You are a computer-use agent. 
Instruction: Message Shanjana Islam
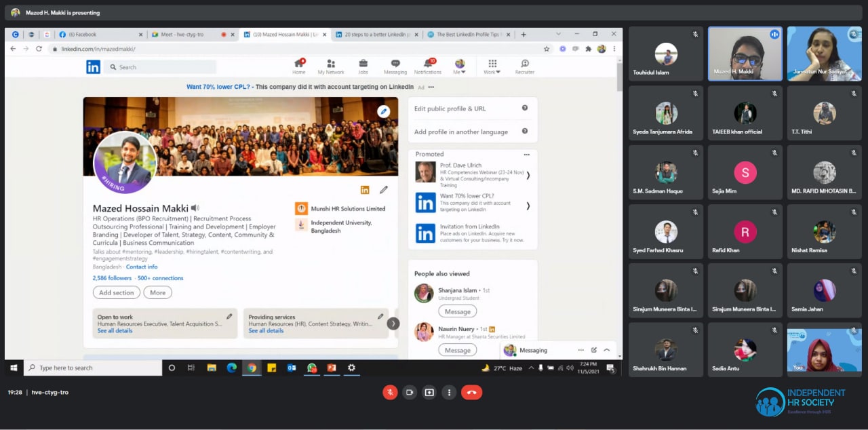tap(458, 311)
